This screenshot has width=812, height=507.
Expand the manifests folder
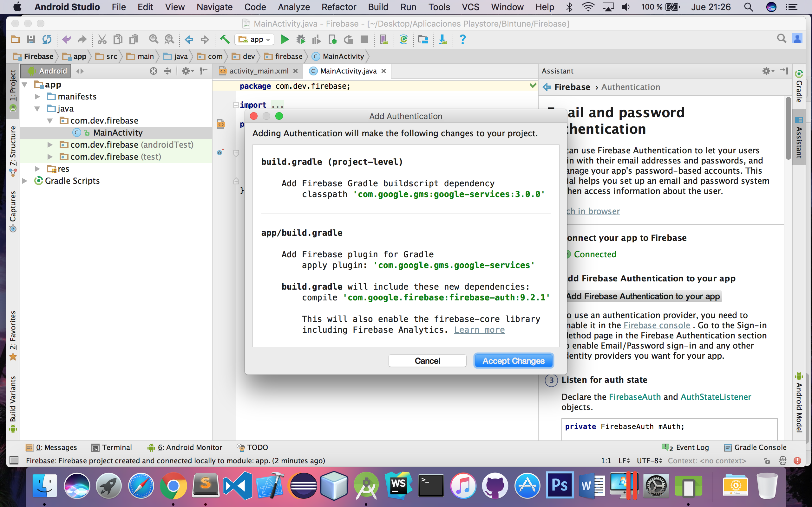click(x=37, y=97)
